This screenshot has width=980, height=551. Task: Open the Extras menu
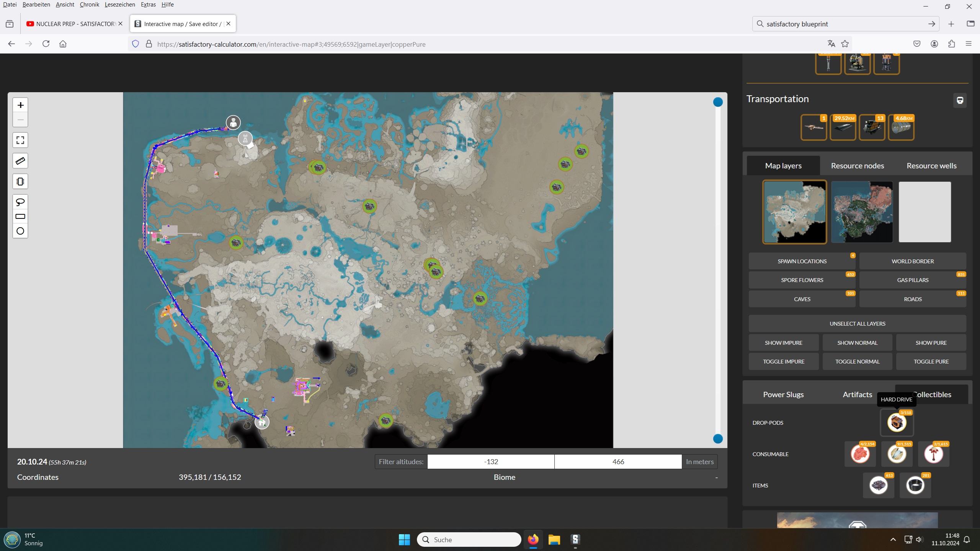(148, 5)
